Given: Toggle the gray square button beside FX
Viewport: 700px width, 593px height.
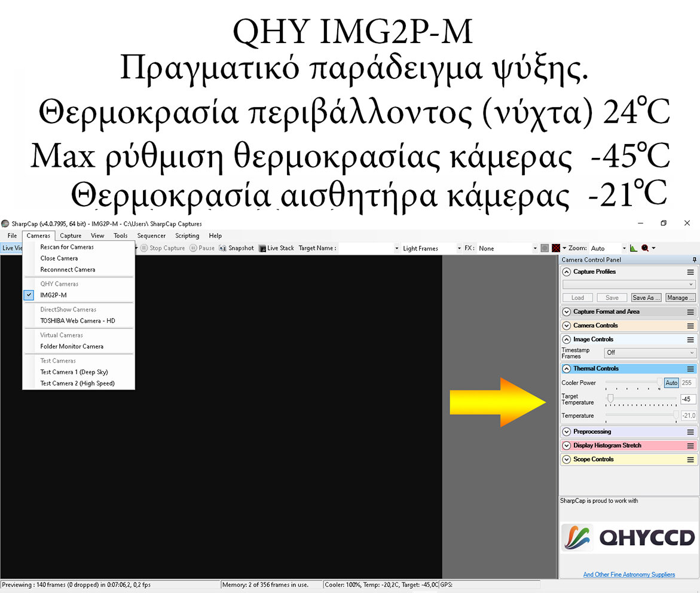Looking at the screenshot, I should (x=545, y=248).
